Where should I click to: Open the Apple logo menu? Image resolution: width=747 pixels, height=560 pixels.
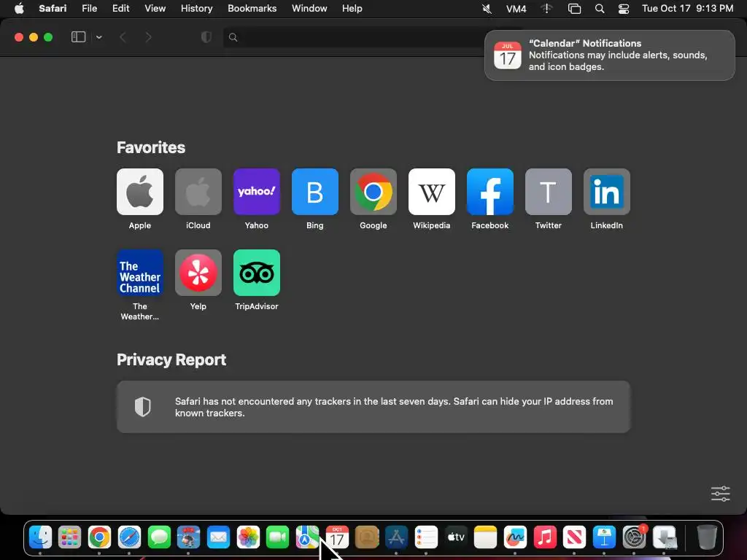click(x=19, y=9)
